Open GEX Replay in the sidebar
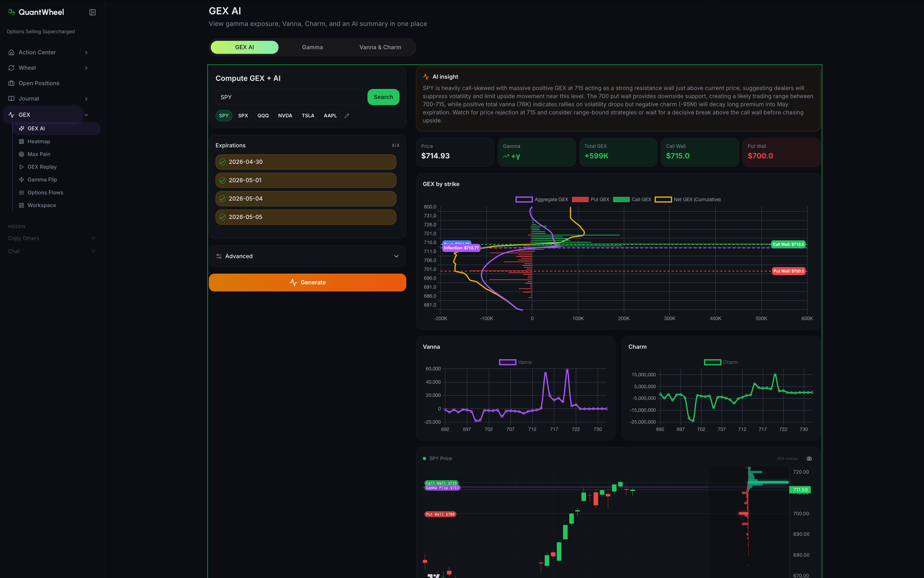This screenshot has height=578, width=924. tap(56, 167)
